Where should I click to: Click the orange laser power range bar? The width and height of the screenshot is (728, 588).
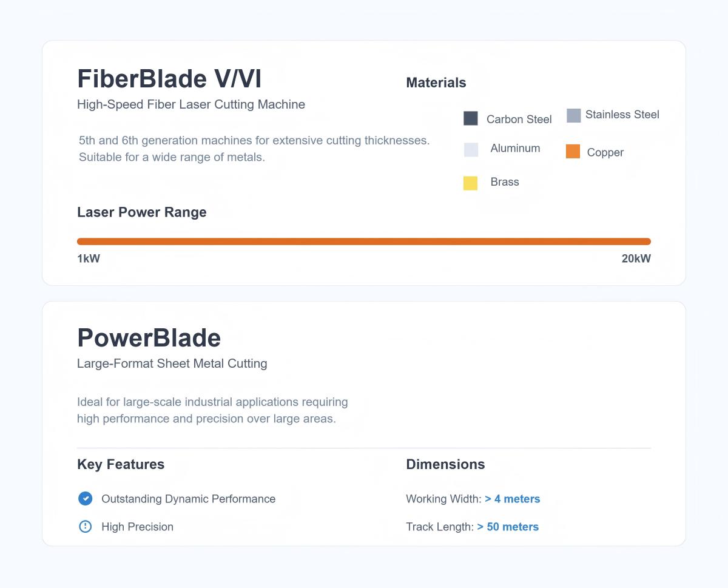pyautogui.click(x=364, y=242)
